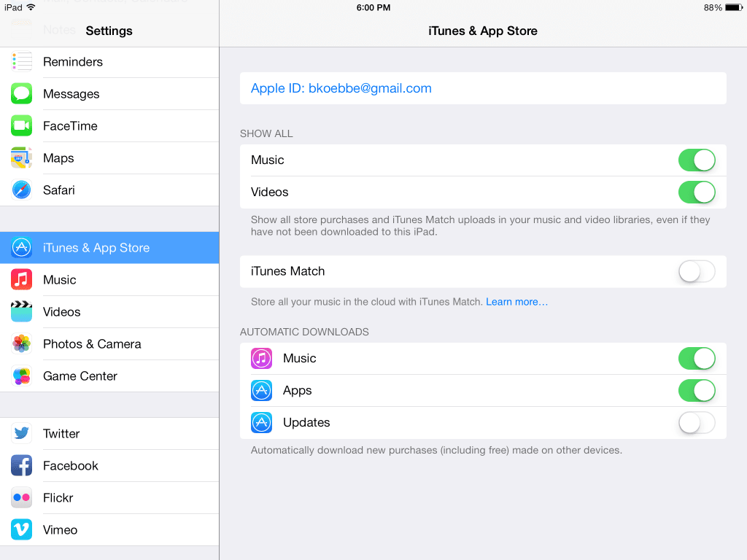Click the Facebook icon in sidebar

click(21, 465)
